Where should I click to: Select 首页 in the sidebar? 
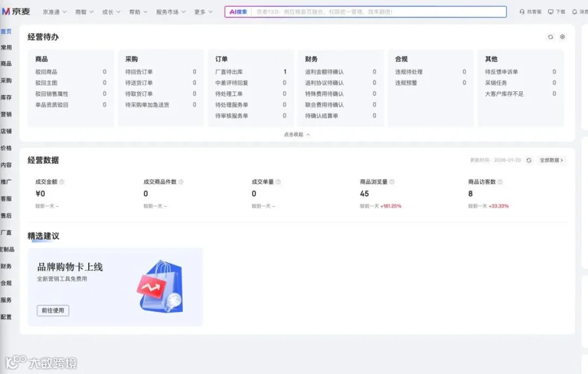tap(6, 31)
